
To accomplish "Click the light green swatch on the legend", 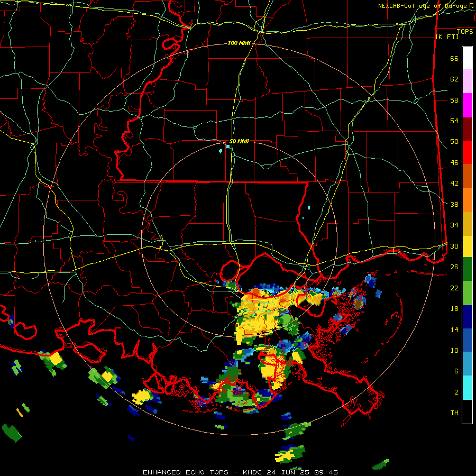I will (467, 293).
